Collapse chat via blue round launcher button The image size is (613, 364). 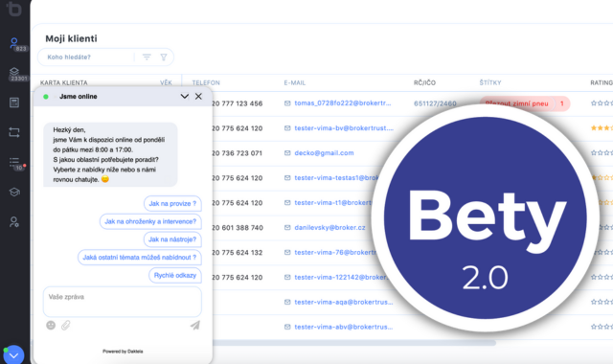[13, 355]
